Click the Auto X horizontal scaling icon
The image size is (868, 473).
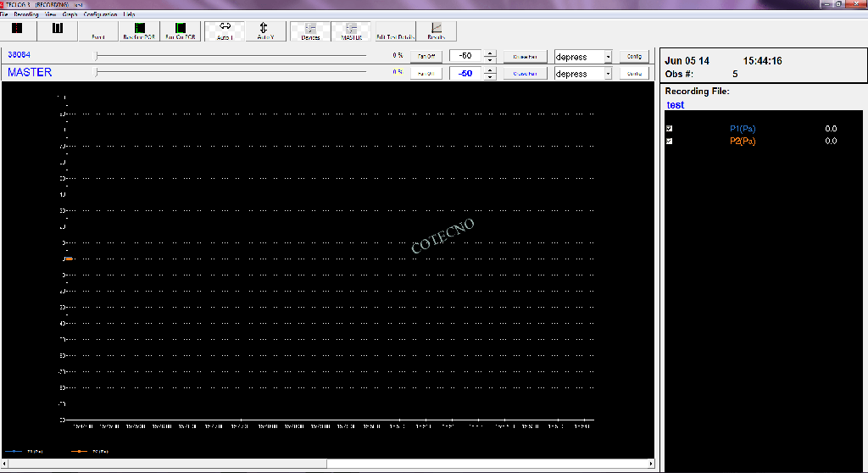point(225,31)
